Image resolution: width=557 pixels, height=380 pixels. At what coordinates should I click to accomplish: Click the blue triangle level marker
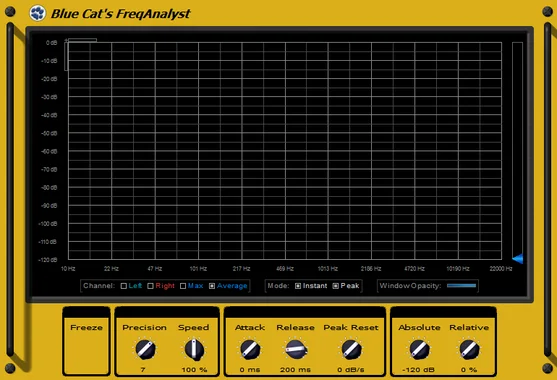click(518, 259)
